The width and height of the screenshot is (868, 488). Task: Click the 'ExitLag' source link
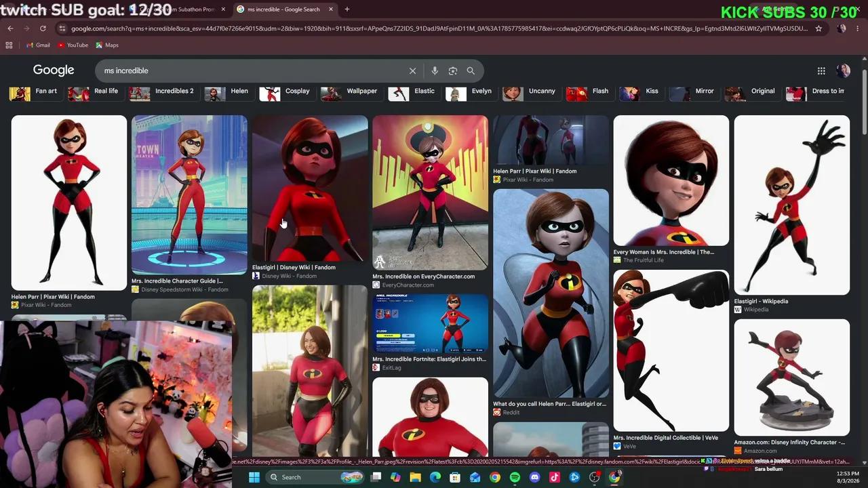click(x=391, y=367)
